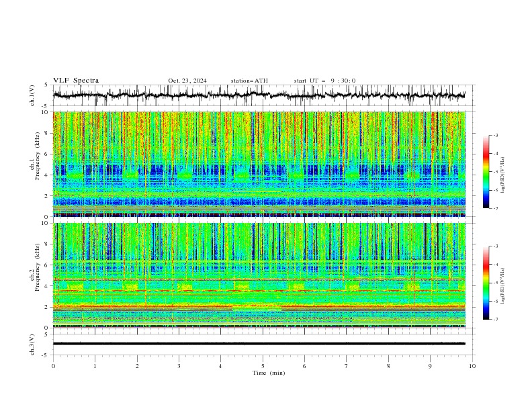Viewport: 532px width, 411px height.
Task: Select the ch.1 'Frequency (kHz)' axis label
Action: click(36, 156)
